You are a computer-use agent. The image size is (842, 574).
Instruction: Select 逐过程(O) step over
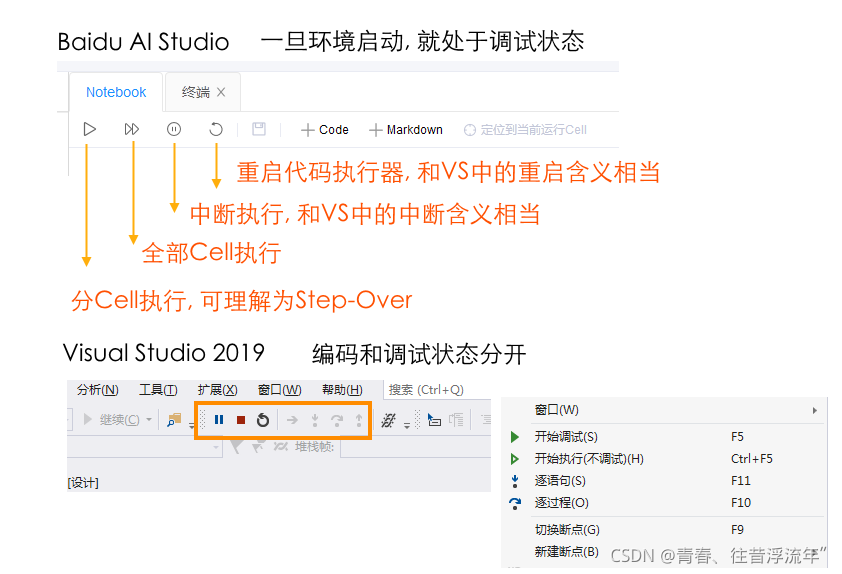pyautogui.click(x=665, y=503)
